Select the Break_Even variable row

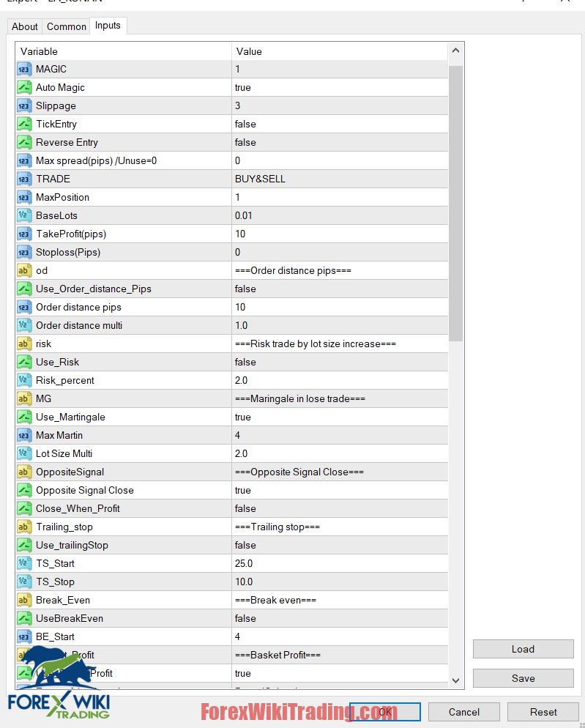124,601
